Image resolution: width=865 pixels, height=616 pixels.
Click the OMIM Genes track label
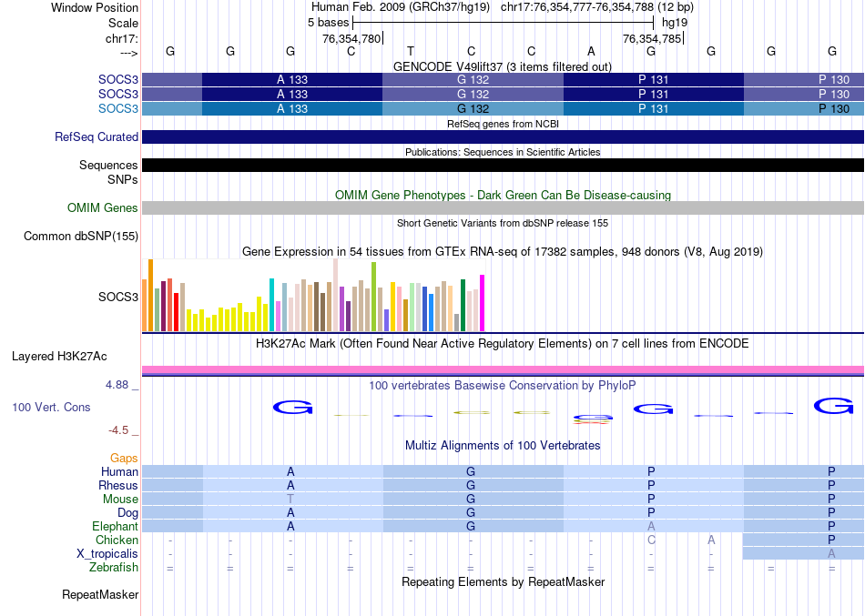[x=102, y=207]
